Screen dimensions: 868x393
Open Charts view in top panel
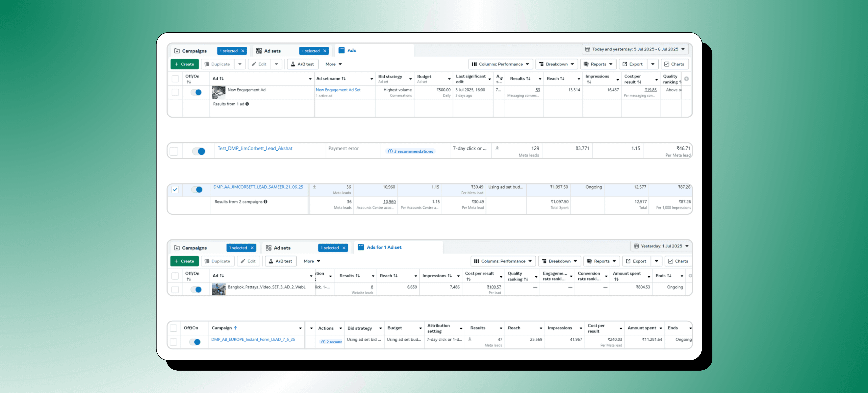click(674, 64)
